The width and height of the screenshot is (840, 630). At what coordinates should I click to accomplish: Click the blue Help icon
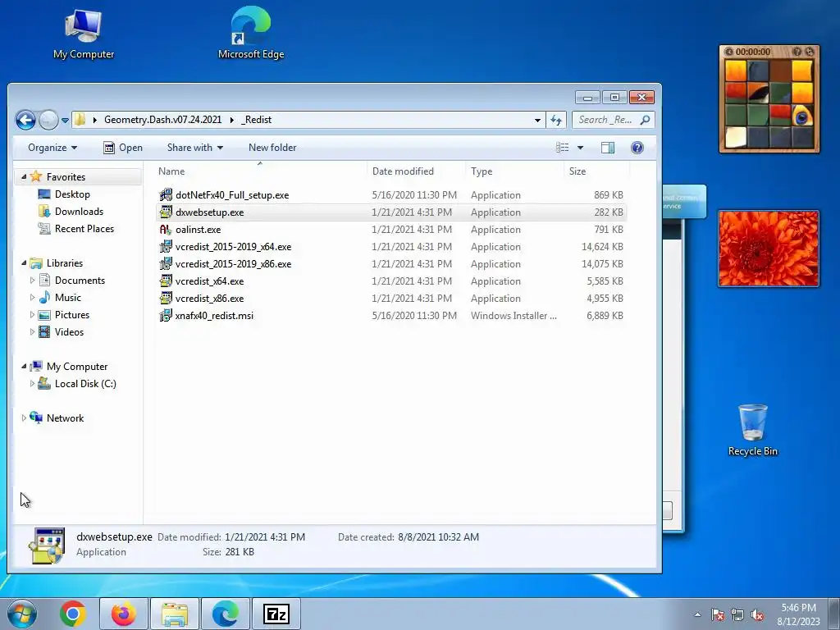click(637, 148)
